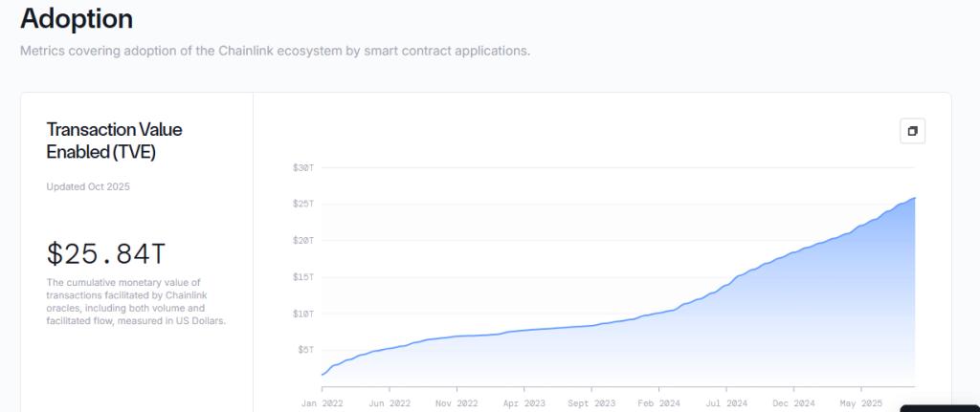Select the Feb 2024 x-axis marker
This screenshot has height=412, width=980.
pyautogui.click(x=658, y=403)
